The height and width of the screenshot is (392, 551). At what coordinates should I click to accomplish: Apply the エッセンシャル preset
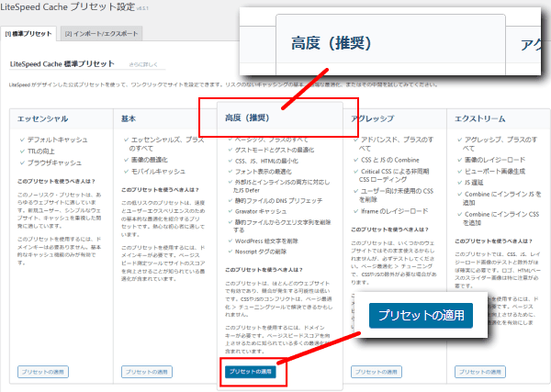click(x=42, y=372)
